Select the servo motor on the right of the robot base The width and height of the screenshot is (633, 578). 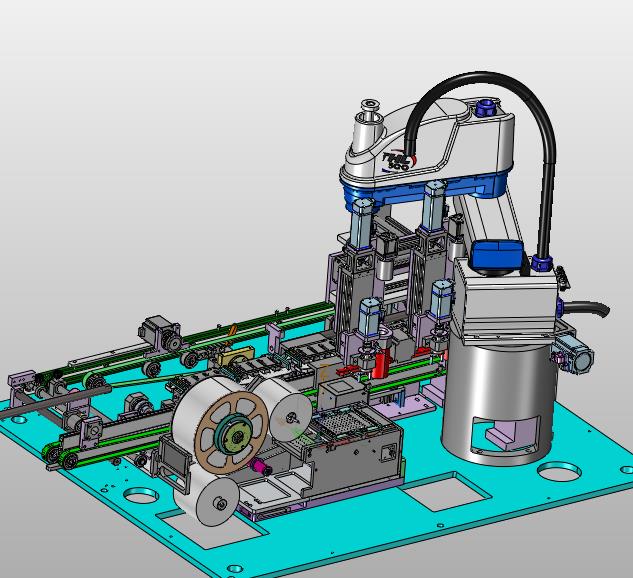[x=573, y=355]
